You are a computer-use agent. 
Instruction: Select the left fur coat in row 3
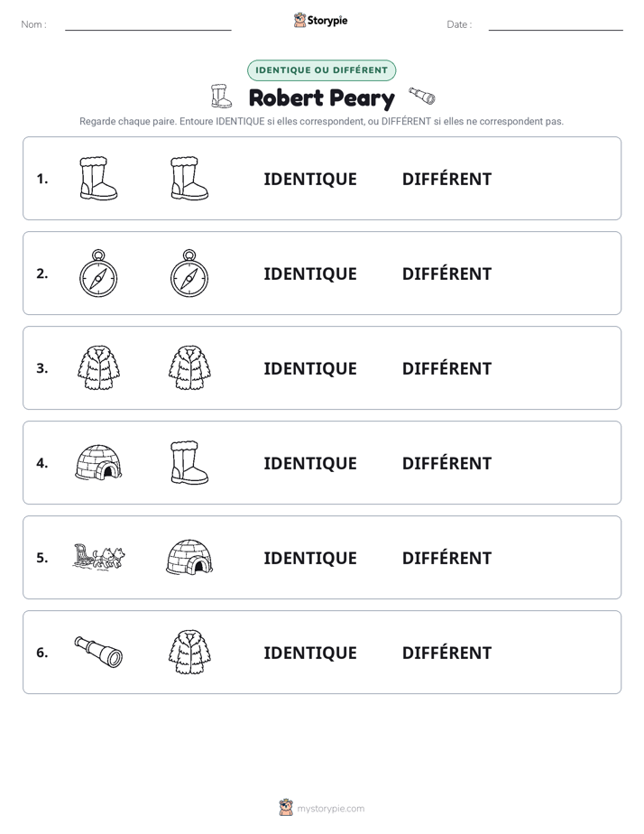(98, 367)
